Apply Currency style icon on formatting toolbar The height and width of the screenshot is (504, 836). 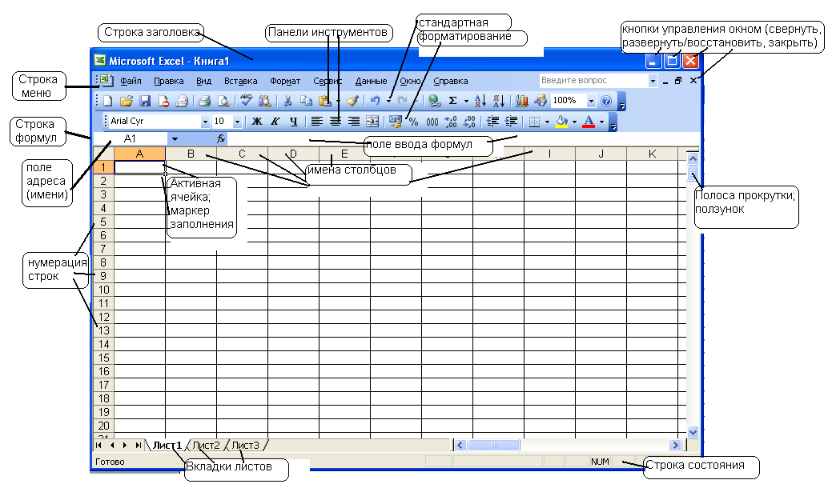pyautogui.click(x=395, y=122)
